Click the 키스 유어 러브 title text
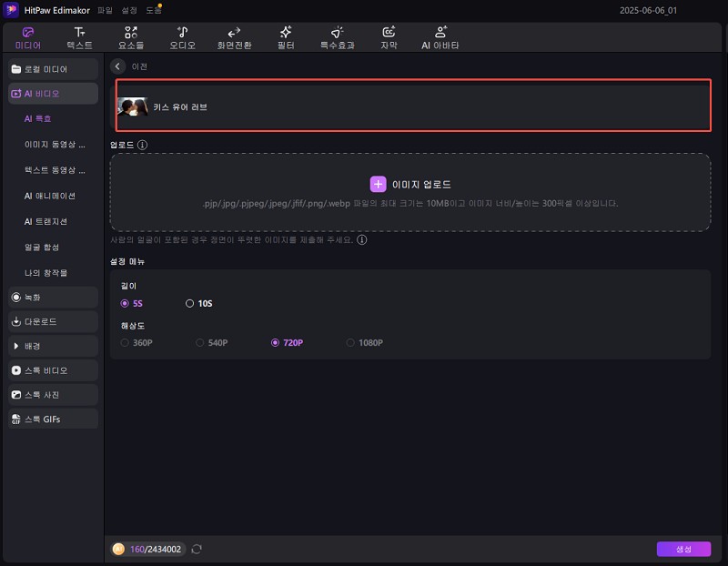Screen dimensions: 728x566 (x=180, y=106)
